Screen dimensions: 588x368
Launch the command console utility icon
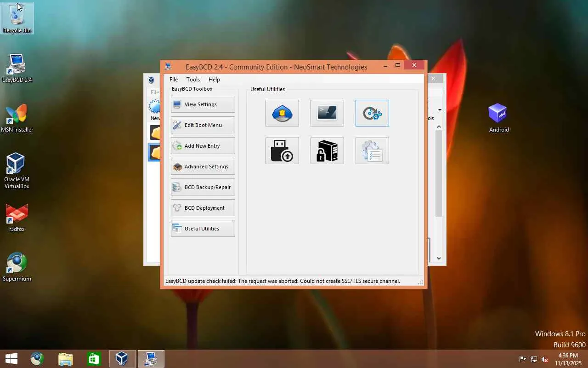click(327, 113)
